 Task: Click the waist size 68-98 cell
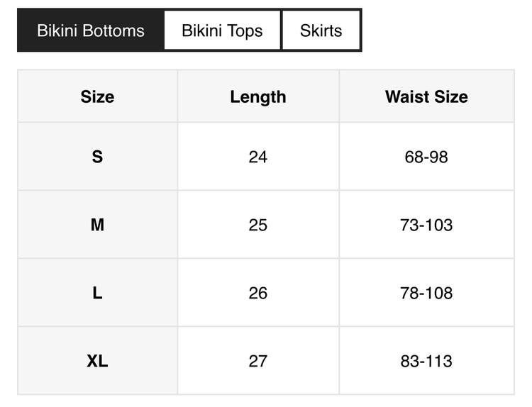point(426,157)
